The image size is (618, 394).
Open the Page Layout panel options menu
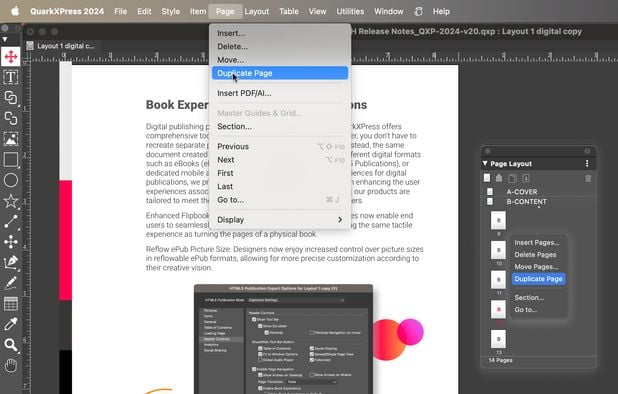(587, 164)
